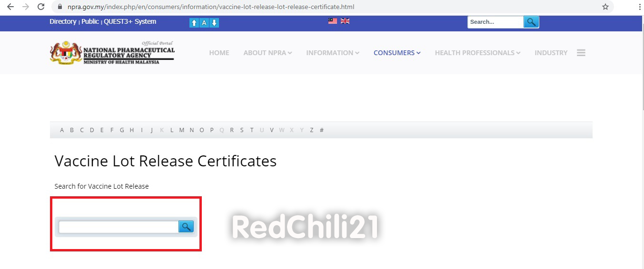The width and height of the screenshot is (644, 269).
Task: Open the Chrome three-dot menu
Action: click(x=640, y=7)
